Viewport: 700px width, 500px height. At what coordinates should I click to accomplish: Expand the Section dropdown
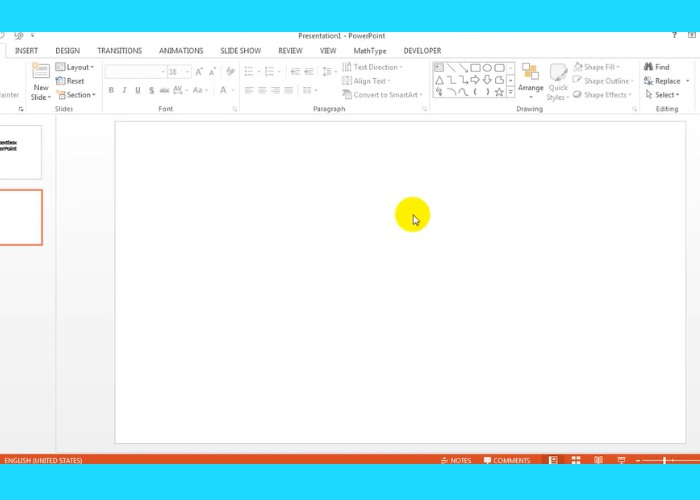(x=78, y=95)
